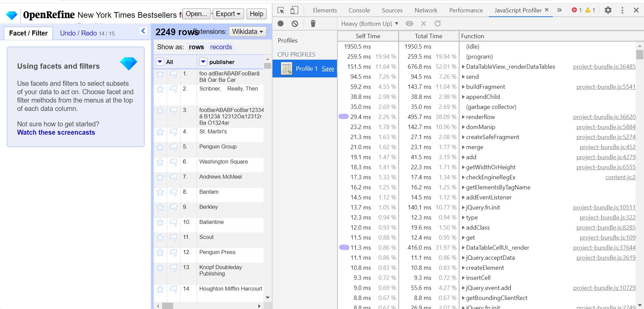Open the project-bundle.js:36485 source link
Viewport: 644px width, 309px height.
604,67
